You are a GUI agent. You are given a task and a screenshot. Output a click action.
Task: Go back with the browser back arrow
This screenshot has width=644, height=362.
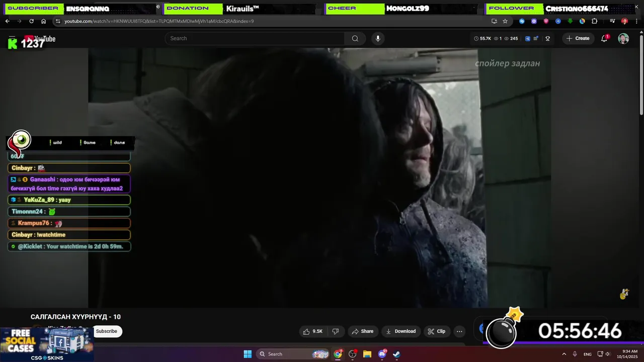(7, 21)
